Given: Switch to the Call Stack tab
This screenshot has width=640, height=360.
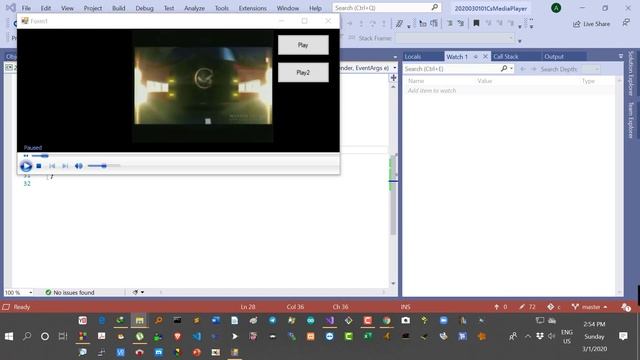Looking at the screenshot, I should [506, 57].
